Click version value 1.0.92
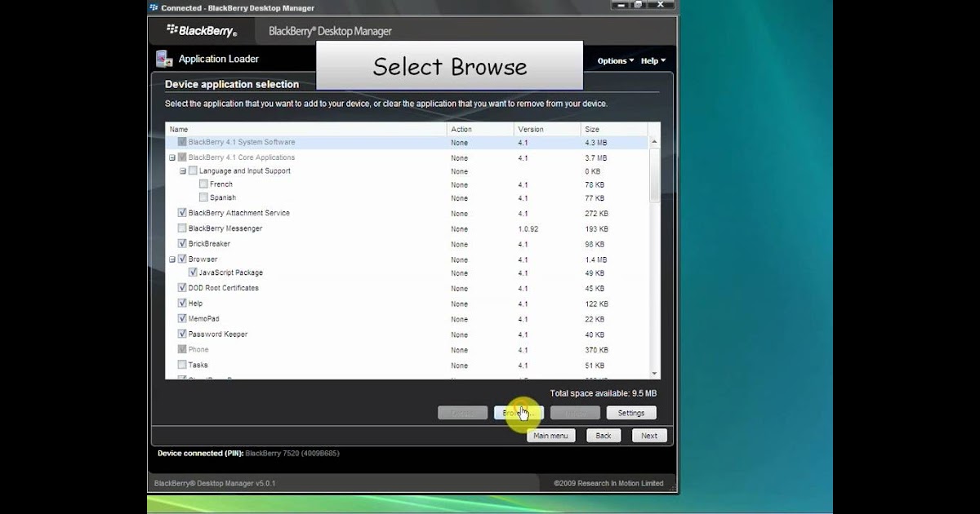 528,229
